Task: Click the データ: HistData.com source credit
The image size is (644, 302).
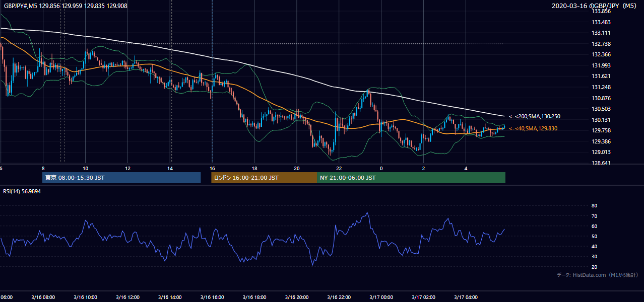Action: (x=597, y=275)
